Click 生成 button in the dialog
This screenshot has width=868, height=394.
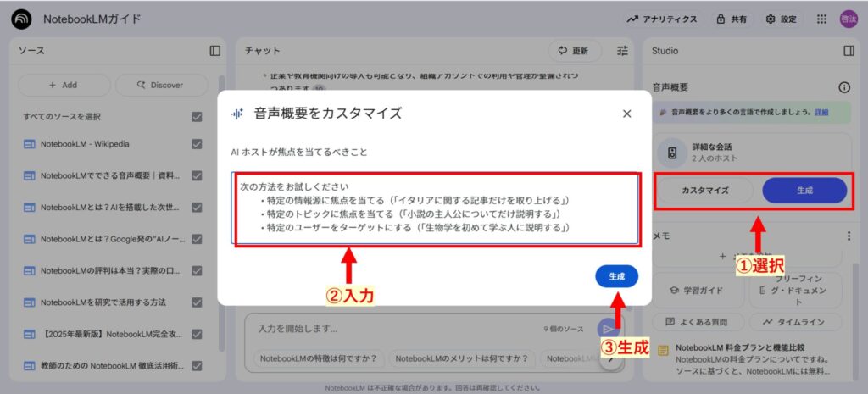click(x=617, y=276)
